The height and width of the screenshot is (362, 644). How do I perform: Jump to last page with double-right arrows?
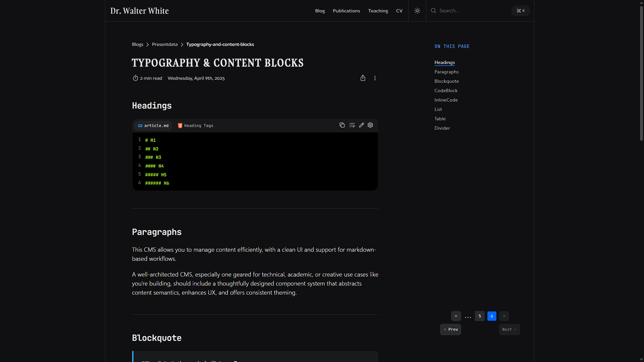tap(504, 316)
